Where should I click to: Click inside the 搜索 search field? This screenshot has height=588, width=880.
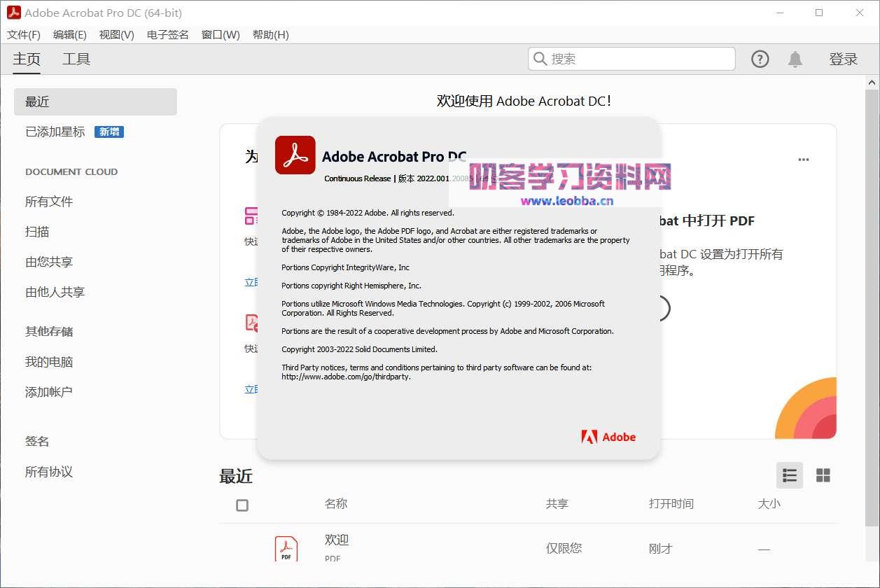point(630,59)
